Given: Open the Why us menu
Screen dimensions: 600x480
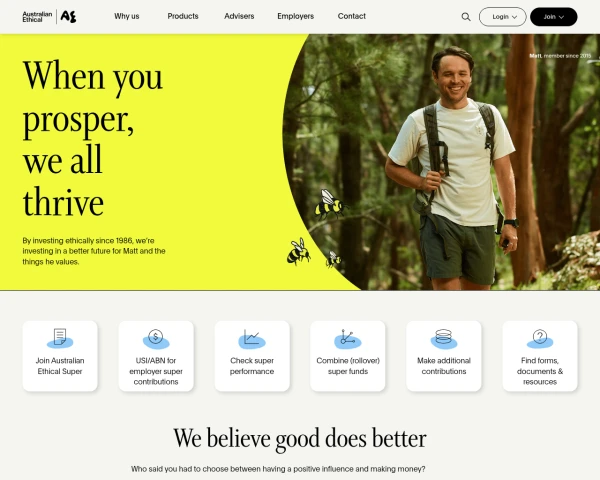Looking at the screenshot, I should [x=127, y=16].
